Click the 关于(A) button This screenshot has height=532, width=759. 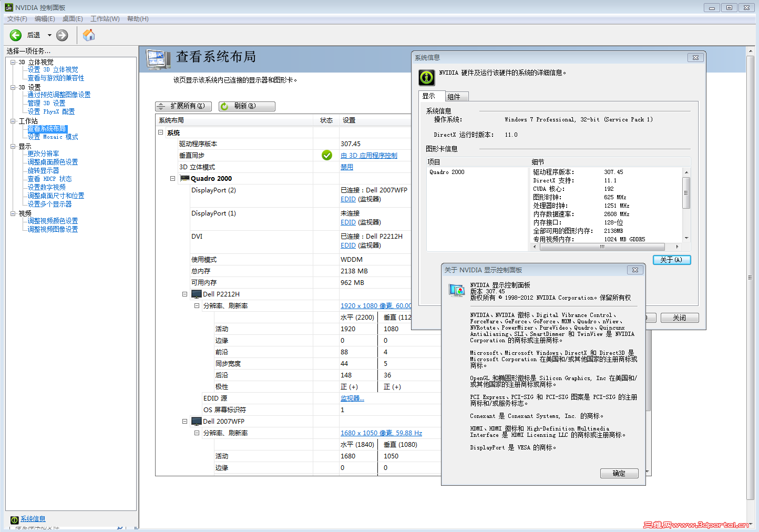pos(672,260)
